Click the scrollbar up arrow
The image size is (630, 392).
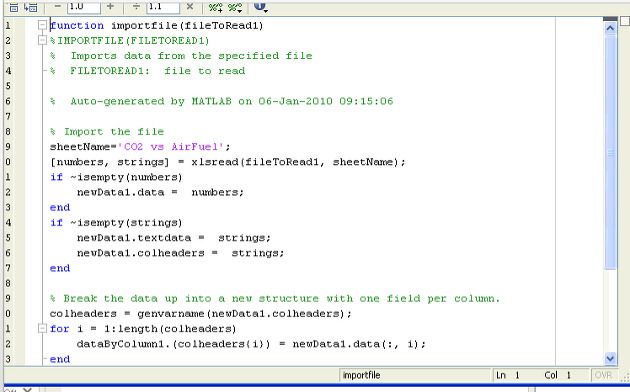click(610, 28)
